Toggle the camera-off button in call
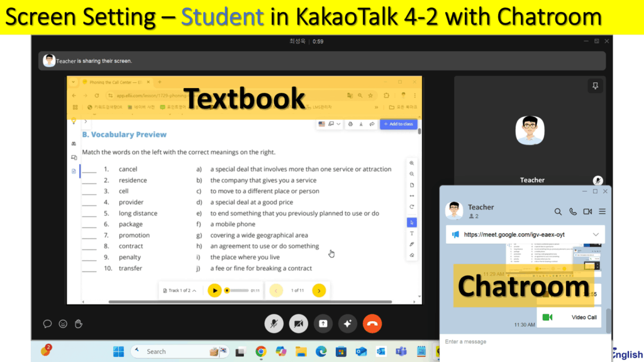This screenshot has height=362, width=644. coord(299,324)
